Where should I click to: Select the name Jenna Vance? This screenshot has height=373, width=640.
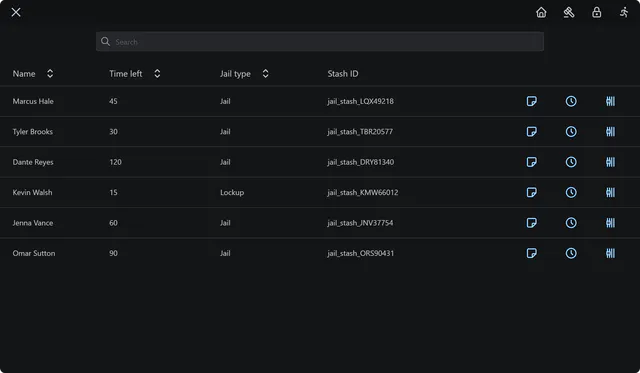(x=33, y=223)
